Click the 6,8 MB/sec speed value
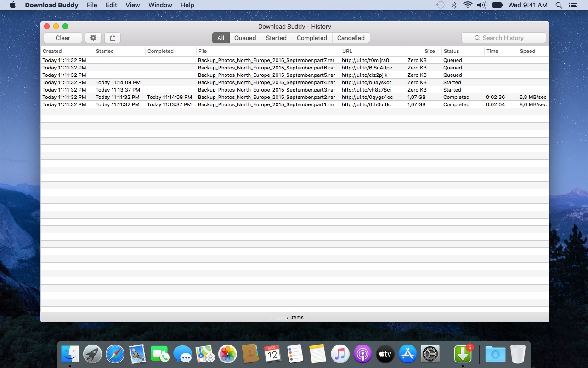Viewport: 588px width, 368px height. tap(533, 97)
